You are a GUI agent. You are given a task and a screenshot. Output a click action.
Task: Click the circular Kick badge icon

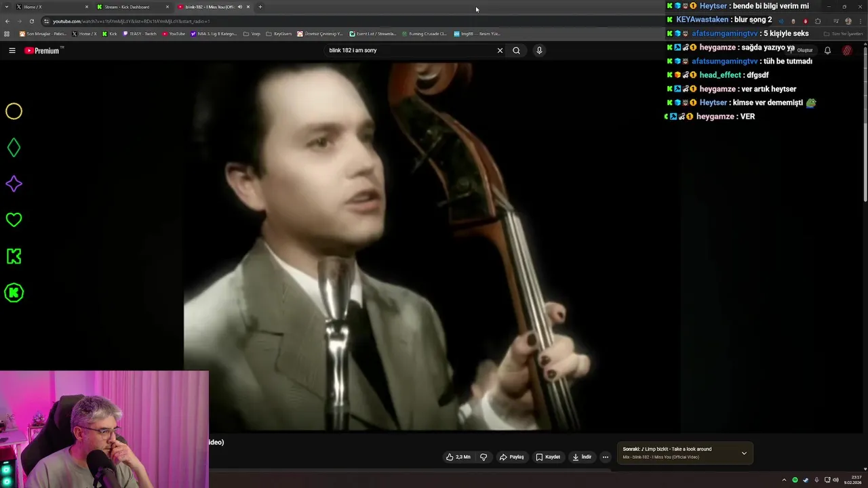click(x=14, y=293)
